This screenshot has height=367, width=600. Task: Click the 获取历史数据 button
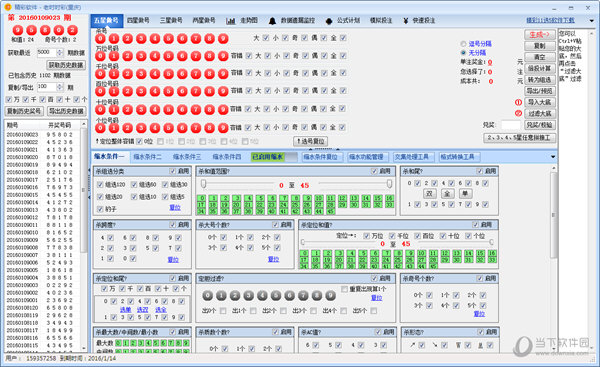click(66, 65)
